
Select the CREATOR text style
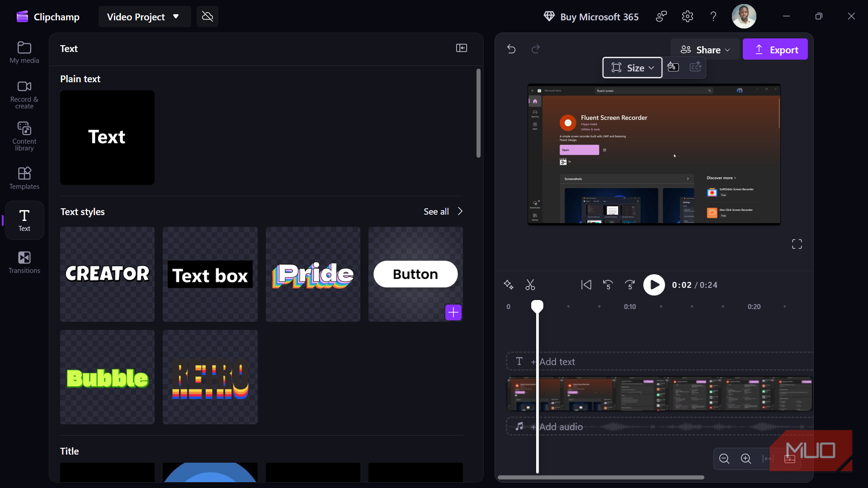(107, 274)
